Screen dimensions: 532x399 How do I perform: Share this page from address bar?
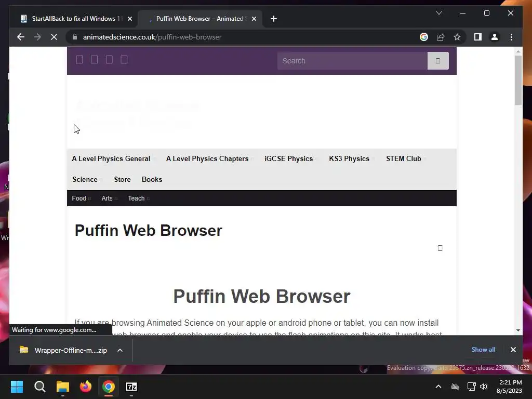(x=441, y=37)
